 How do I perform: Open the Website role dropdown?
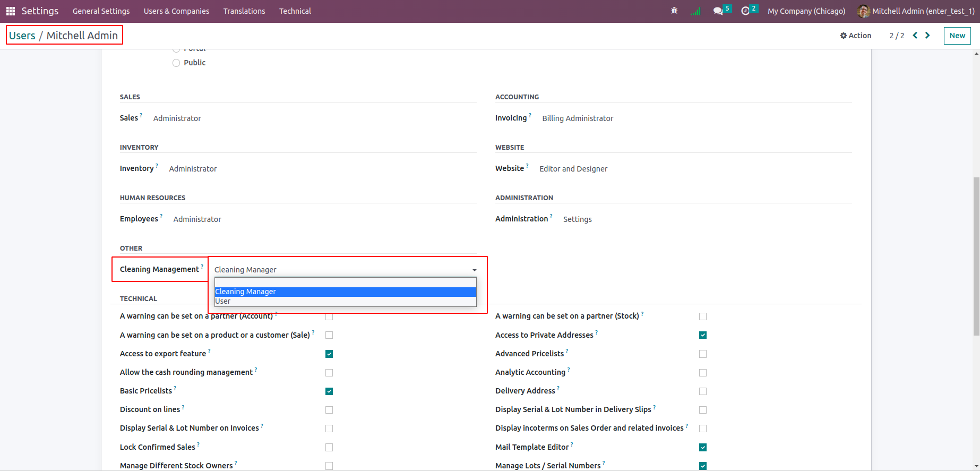(573, 169)
